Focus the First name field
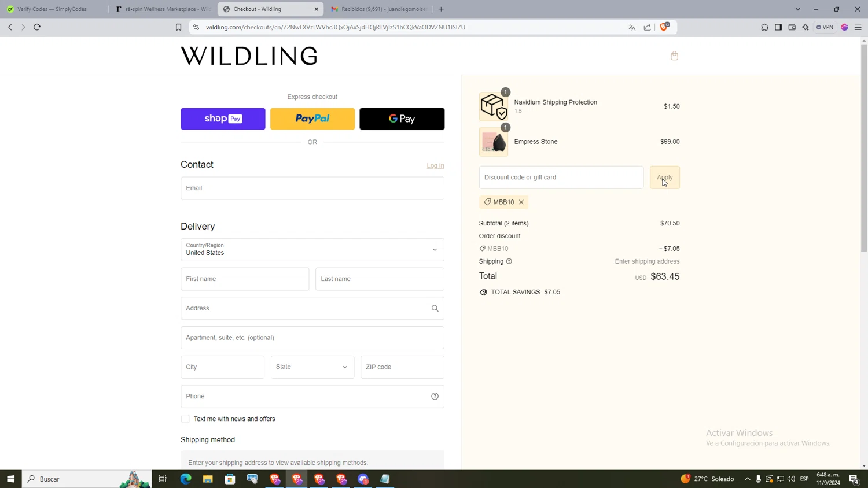 245,279
